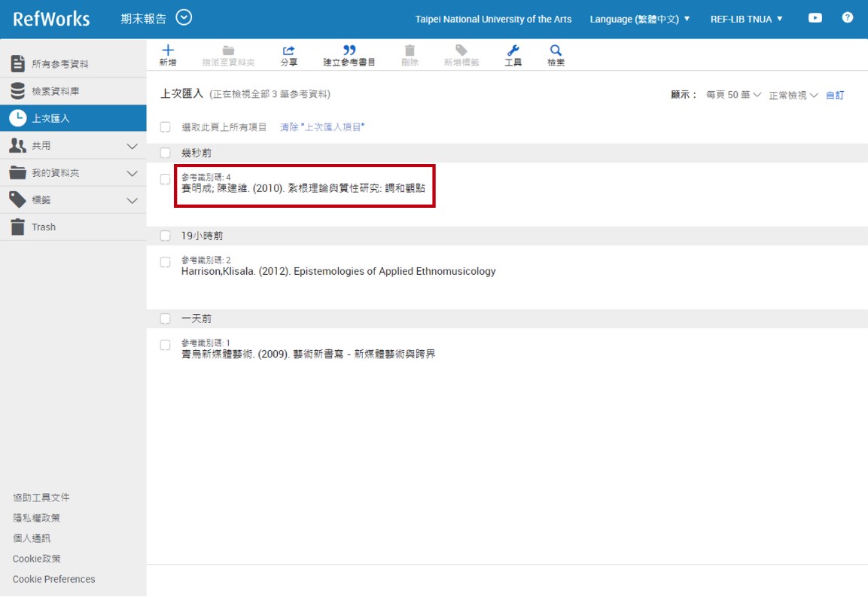Viewport: 868px width, 597px height.
Task: Click the 檢索 magnifier icon
Action: pos(556,51)
